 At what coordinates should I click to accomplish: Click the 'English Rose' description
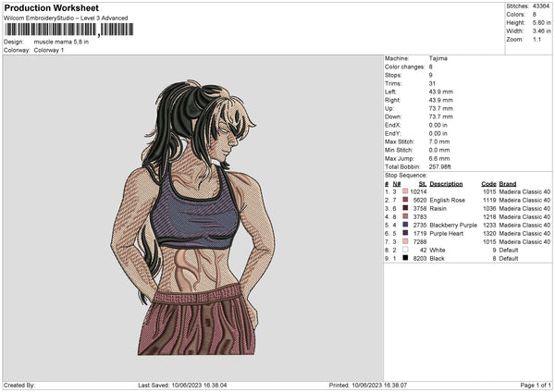coord(448,201)
